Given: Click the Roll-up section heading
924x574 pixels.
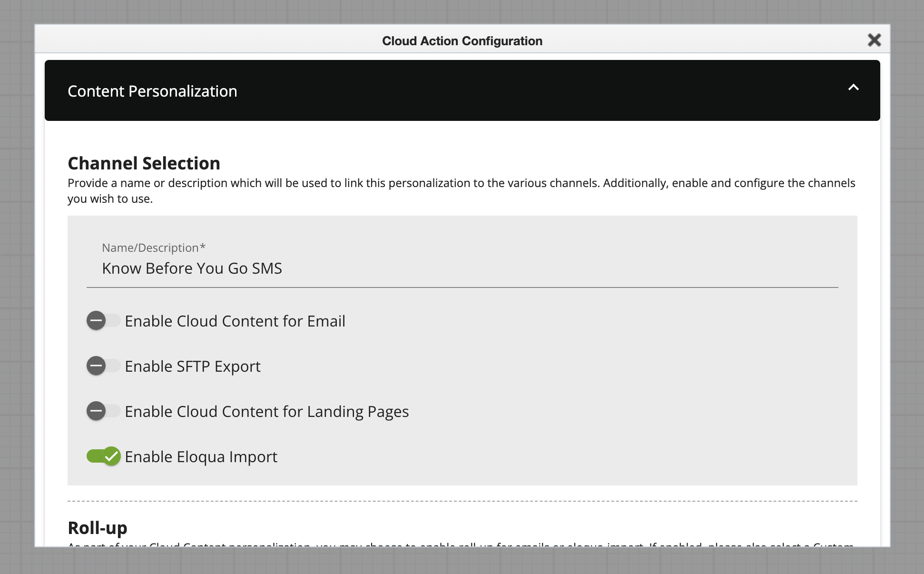Looking at the screenshot, I should coord(98,528).
